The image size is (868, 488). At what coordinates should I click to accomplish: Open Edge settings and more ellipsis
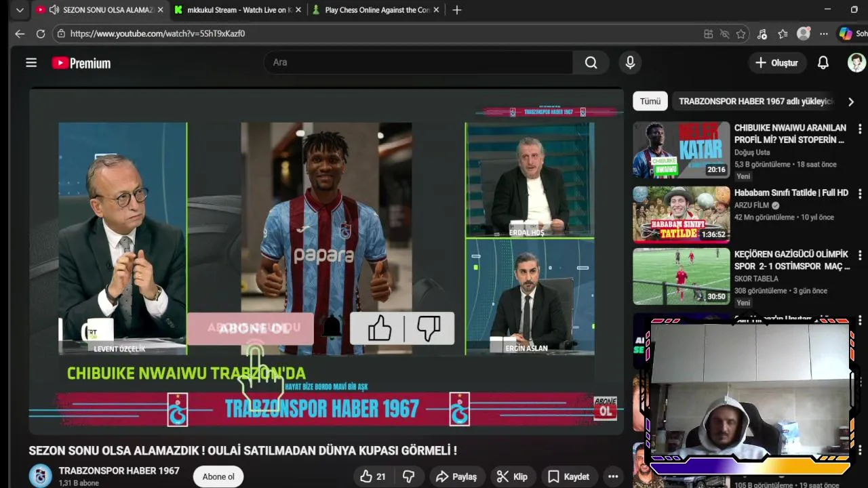point(823,34)
